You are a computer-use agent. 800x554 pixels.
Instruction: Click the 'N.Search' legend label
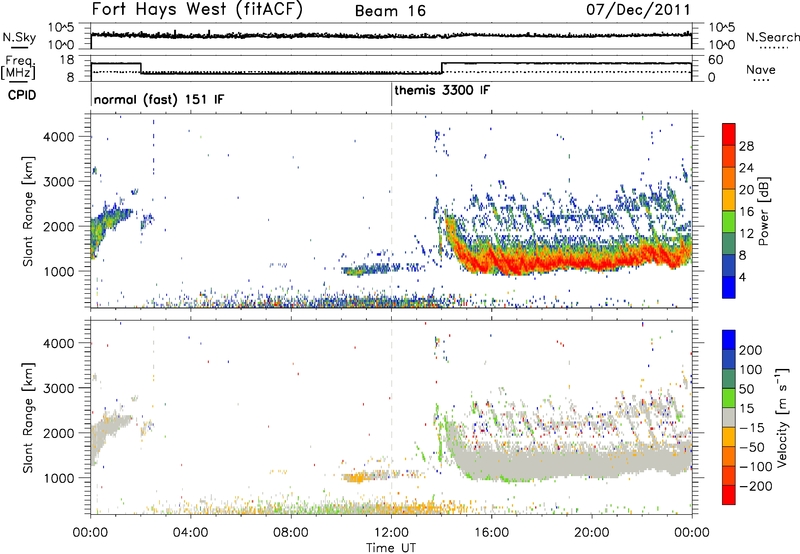tap(772, 37)
